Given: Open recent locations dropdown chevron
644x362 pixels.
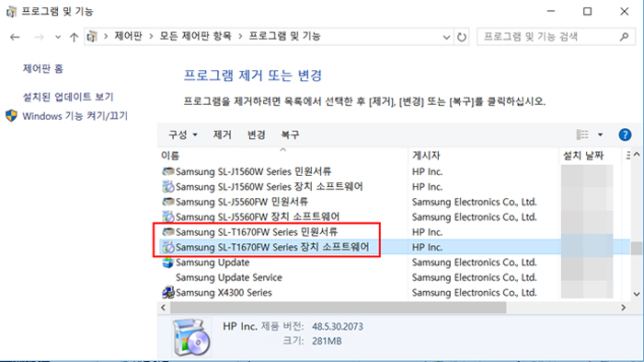Looking at the screenshot, I should (x=58, y=38).
